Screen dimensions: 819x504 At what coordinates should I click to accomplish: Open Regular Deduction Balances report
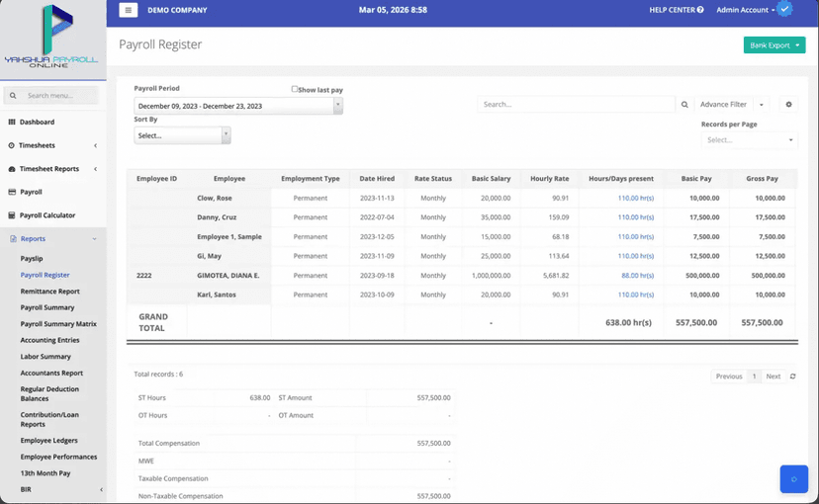tap(49, 394)
